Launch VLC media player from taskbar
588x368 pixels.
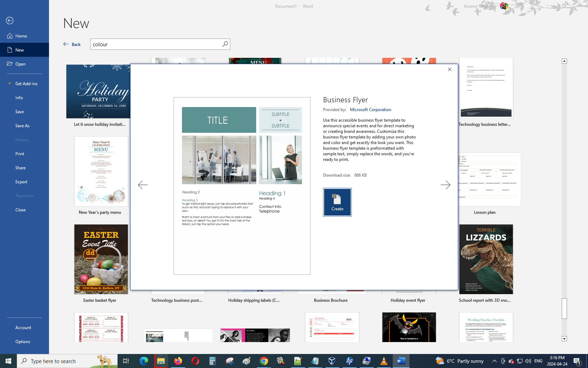click(384, 361)
